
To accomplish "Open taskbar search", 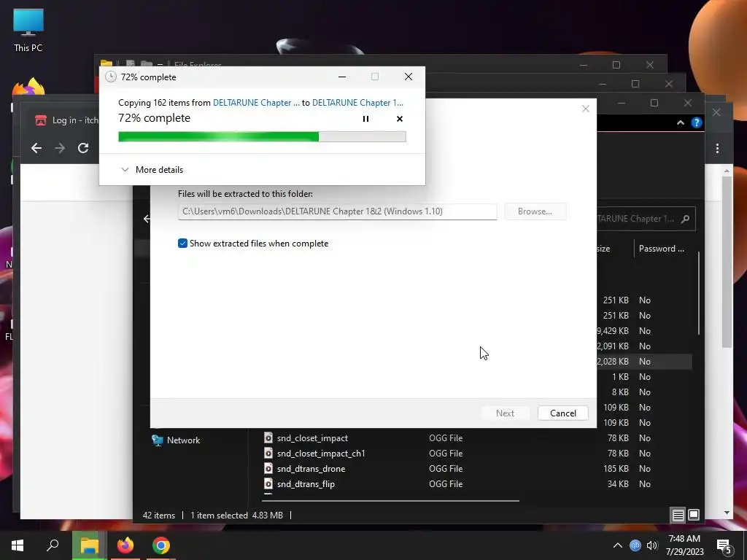I will point(53,545).
